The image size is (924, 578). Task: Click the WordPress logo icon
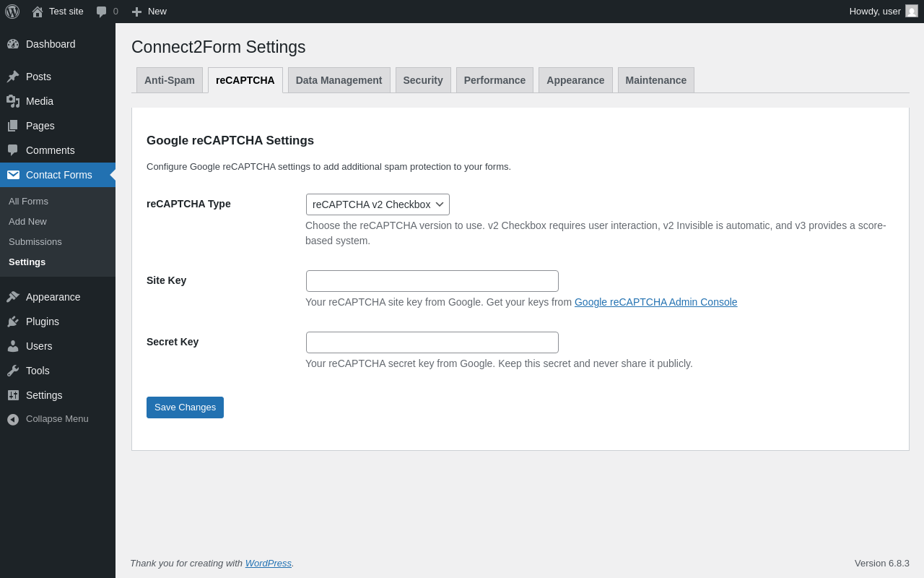12,12
